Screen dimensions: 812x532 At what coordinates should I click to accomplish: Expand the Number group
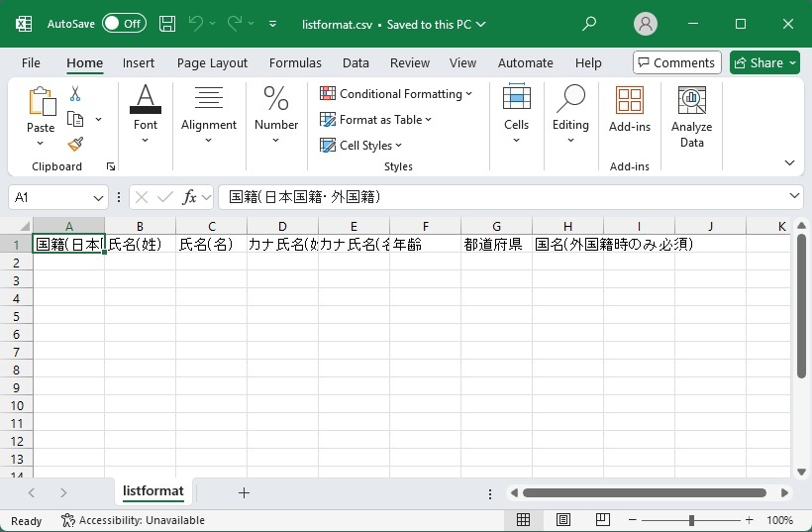coord(276,114)
